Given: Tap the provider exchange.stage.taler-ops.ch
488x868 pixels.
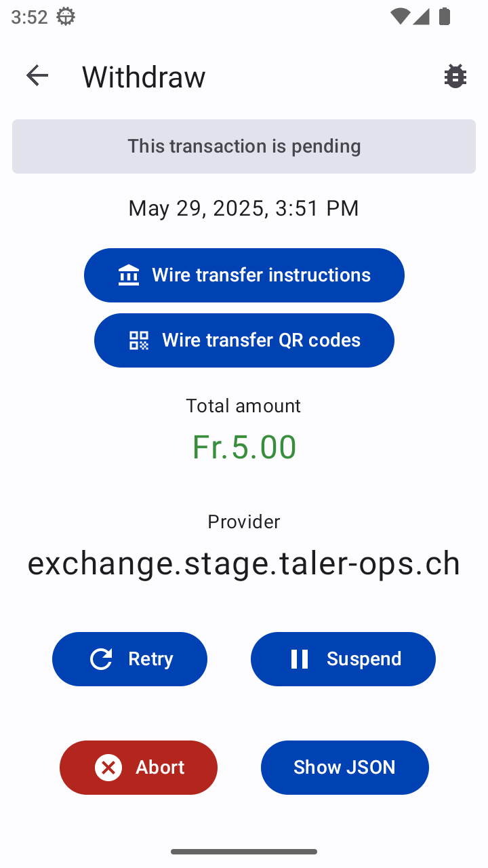Looking at the screenshot, I should (244, 564).
